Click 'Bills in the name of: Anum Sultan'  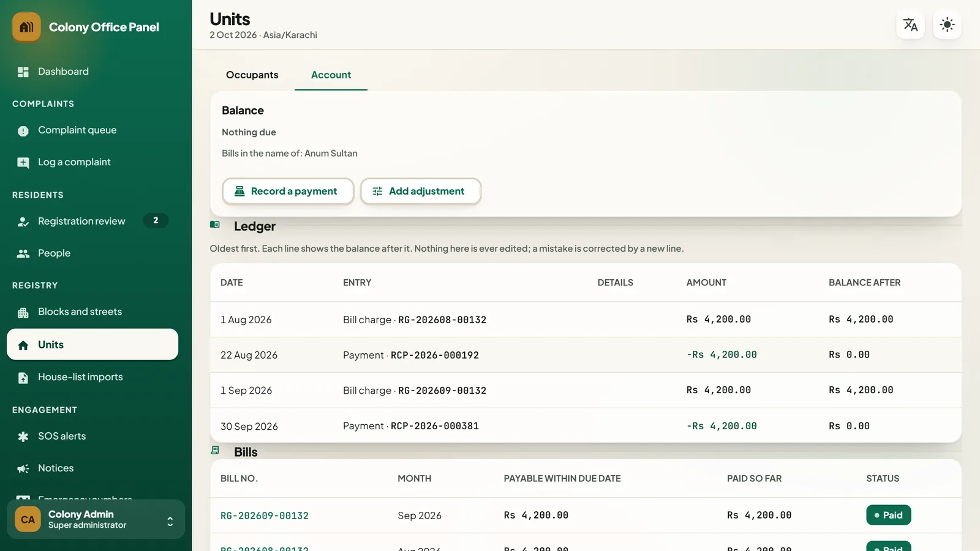click(290, 153)
